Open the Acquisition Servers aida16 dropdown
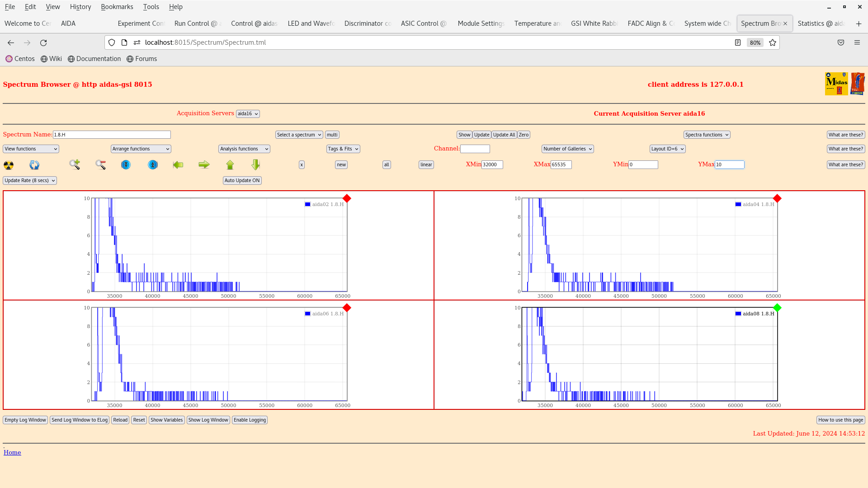The width and height of the screenshot is (868, 488). coord(248,114)
